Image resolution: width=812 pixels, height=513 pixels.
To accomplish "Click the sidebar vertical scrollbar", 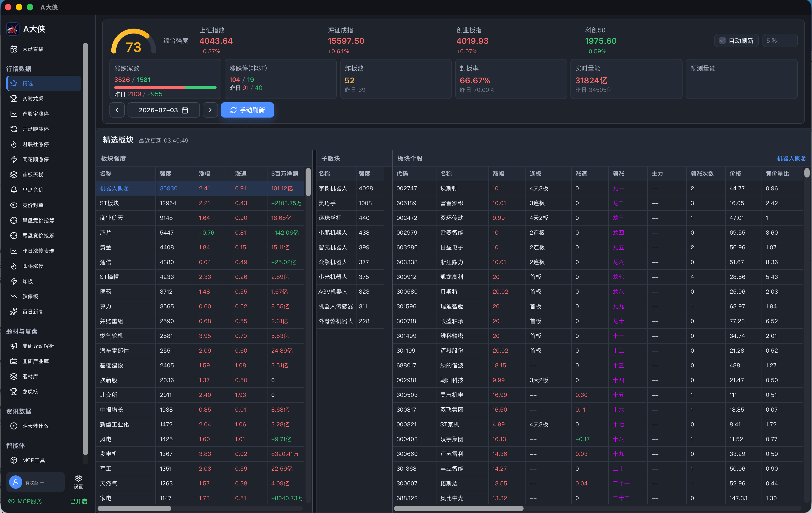I will pyautogui.click(x=85, y=249).
